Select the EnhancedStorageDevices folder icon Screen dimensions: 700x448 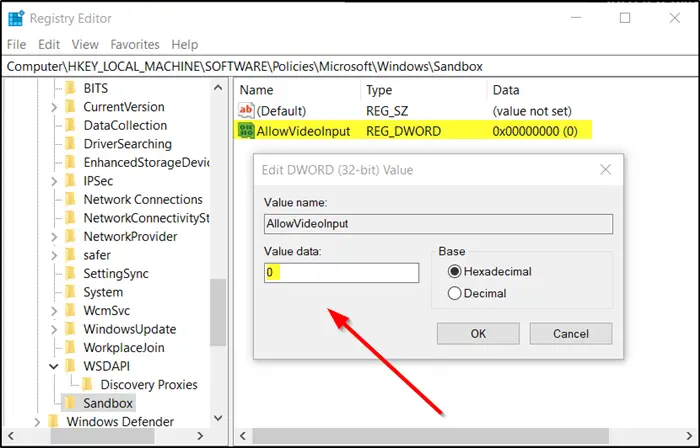click(x=71, y=162)
